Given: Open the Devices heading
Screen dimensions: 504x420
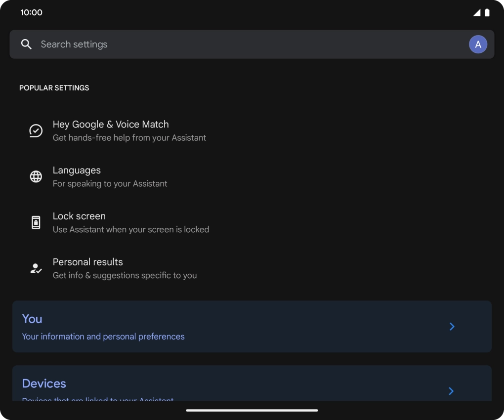Looking at the screenshot, I should [x=44, y=383].
